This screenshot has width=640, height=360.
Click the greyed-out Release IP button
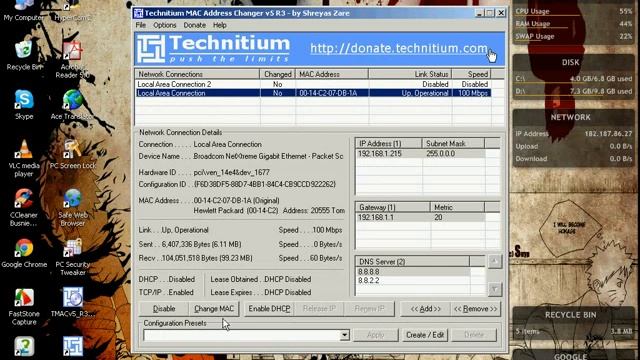(x=319, y=309)
